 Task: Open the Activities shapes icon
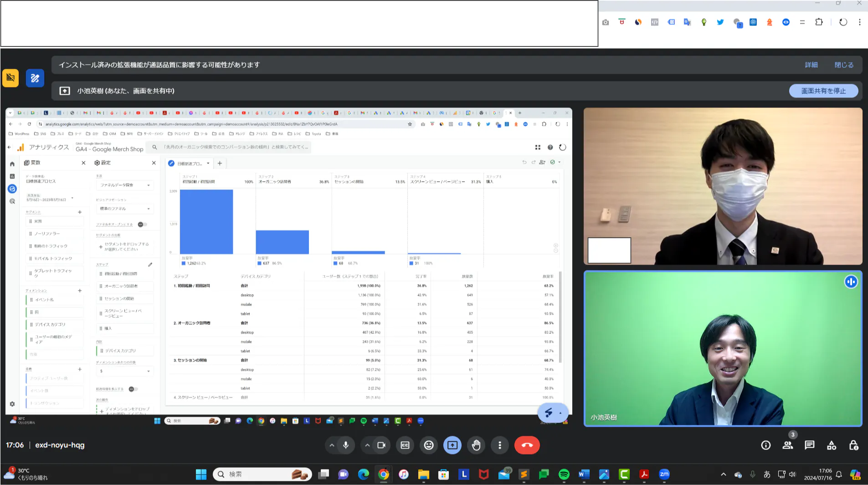[831, 445]
